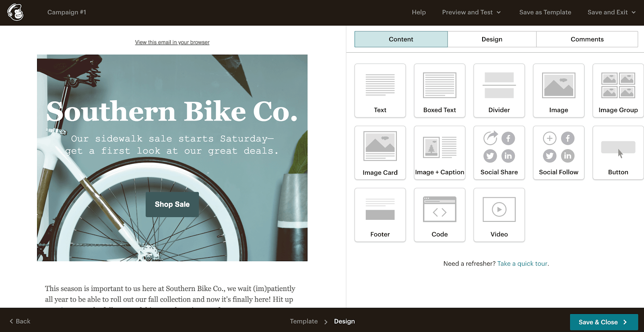Select the Image + Caption content block
Viewport: 644px width, 332px height.
[x=440, y=153]
